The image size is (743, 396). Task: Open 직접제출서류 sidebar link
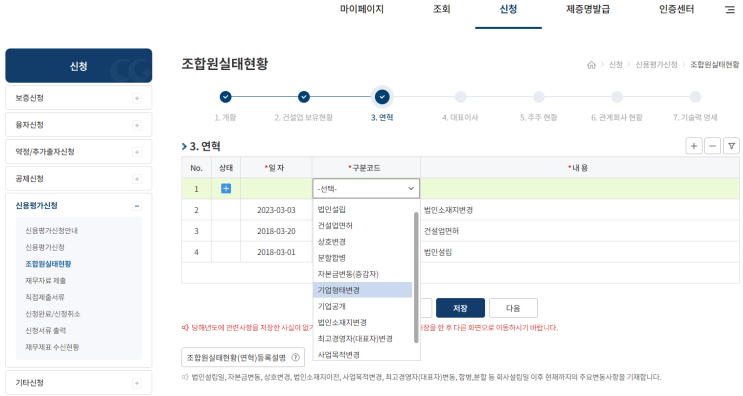[x=45, y=297]
